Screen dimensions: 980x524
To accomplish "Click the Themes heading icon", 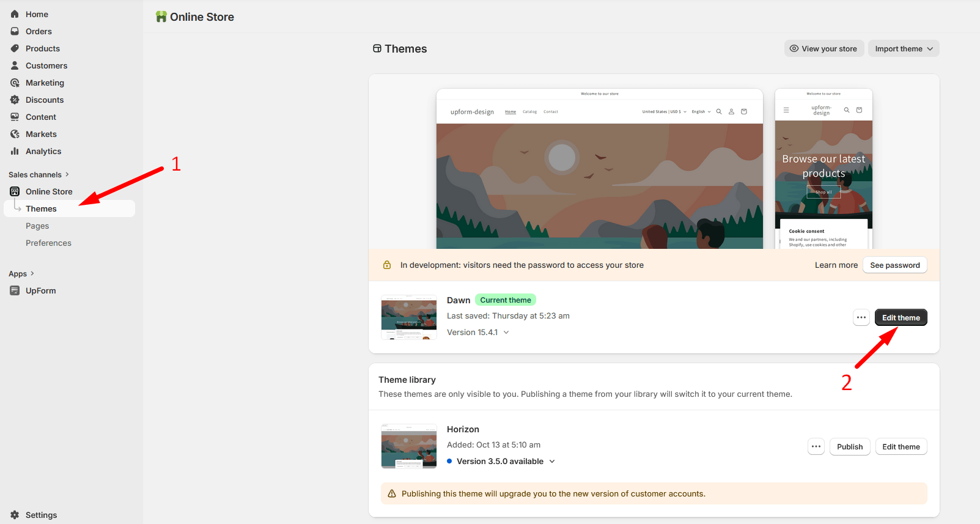I will [x=377, y=48].
